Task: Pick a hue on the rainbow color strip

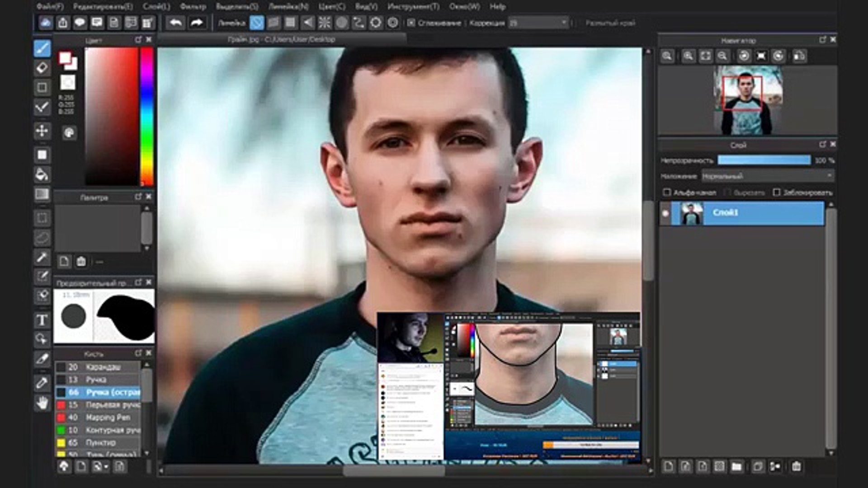Action: click(x=147, y=117)
